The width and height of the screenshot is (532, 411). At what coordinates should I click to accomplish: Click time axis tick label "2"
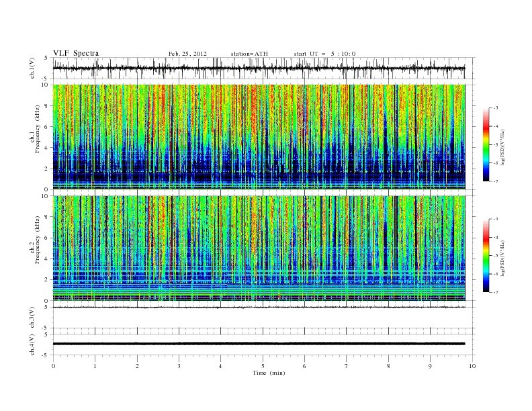[137, 366]
